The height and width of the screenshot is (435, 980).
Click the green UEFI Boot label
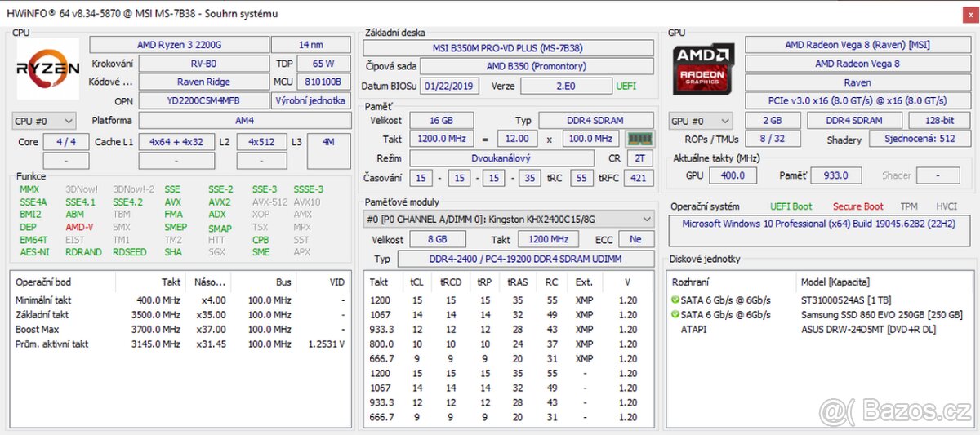click(791, 206)
